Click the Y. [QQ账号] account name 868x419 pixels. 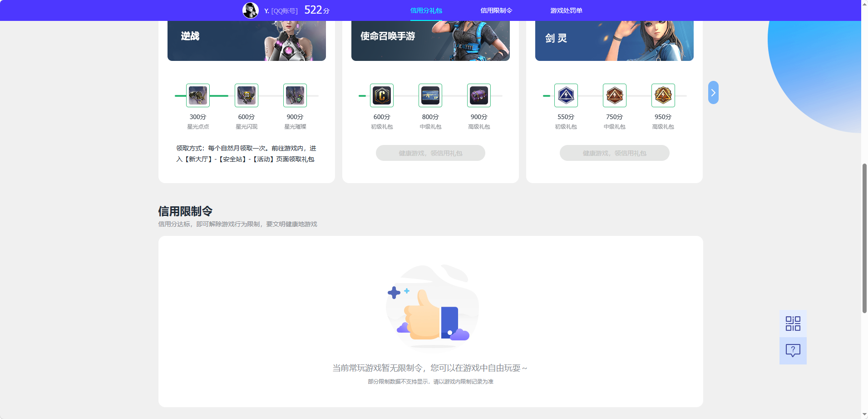click(x=281, y=11)
